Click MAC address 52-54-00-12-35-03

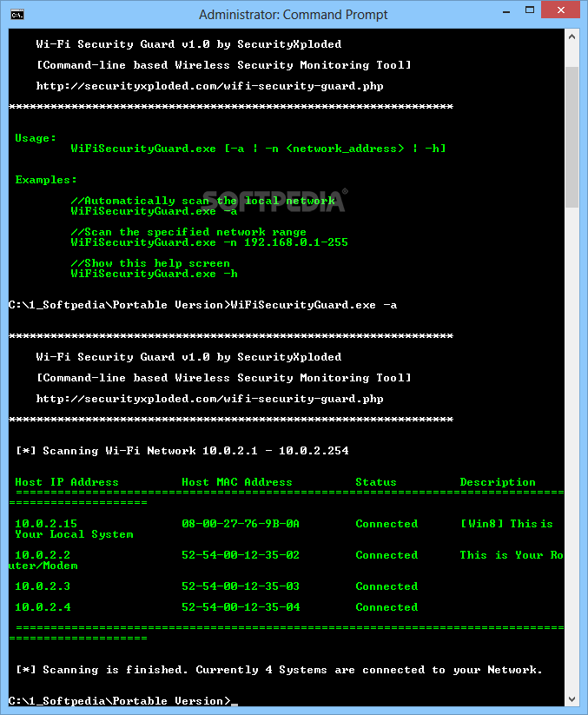pyautogui.click(x=241, y=586)
